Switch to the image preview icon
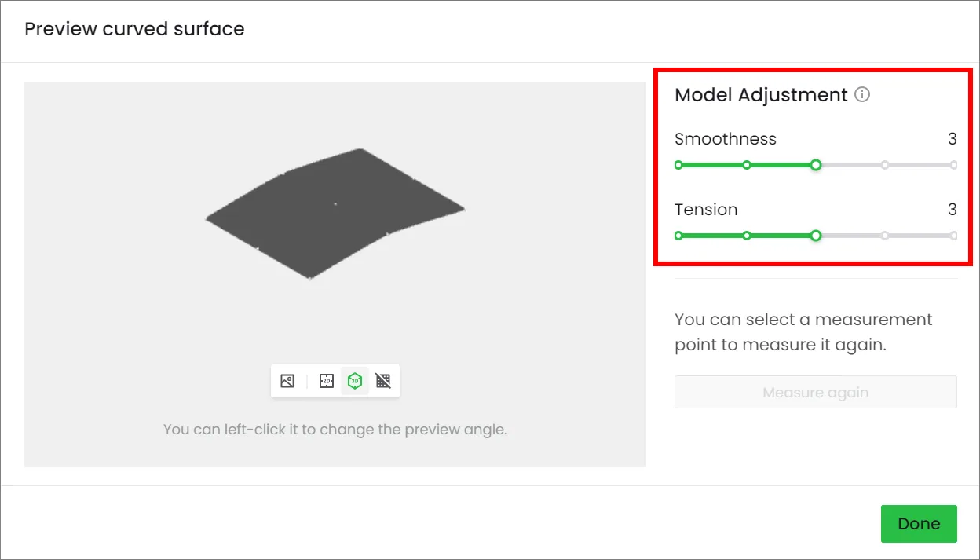This screenshot has height=560, width=980. (x=287, y=381)
